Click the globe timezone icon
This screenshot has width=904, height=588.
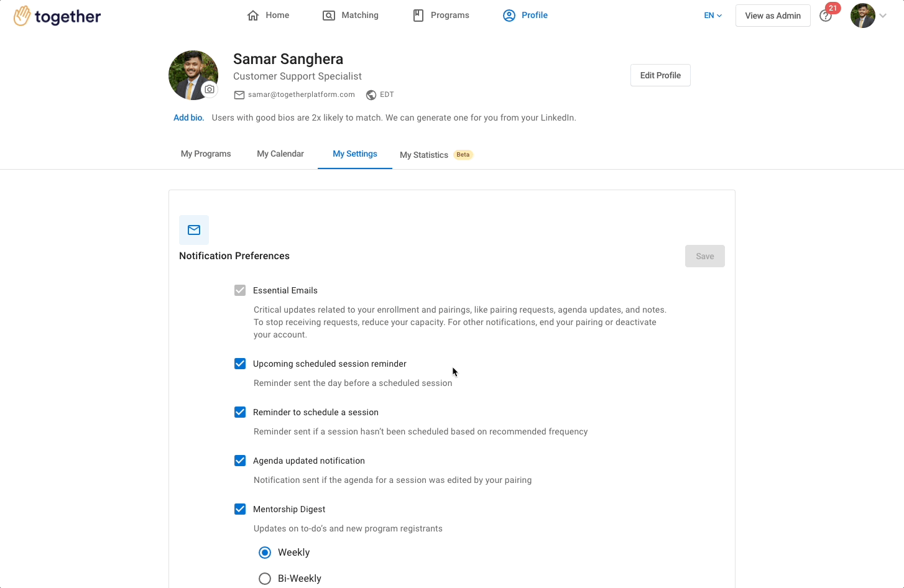coord(371,95)
